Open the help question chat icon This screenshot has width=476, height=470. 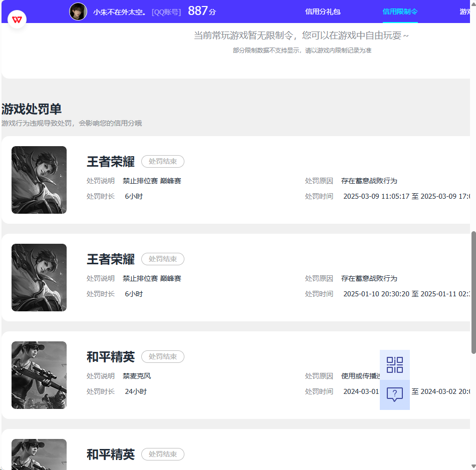395,394
